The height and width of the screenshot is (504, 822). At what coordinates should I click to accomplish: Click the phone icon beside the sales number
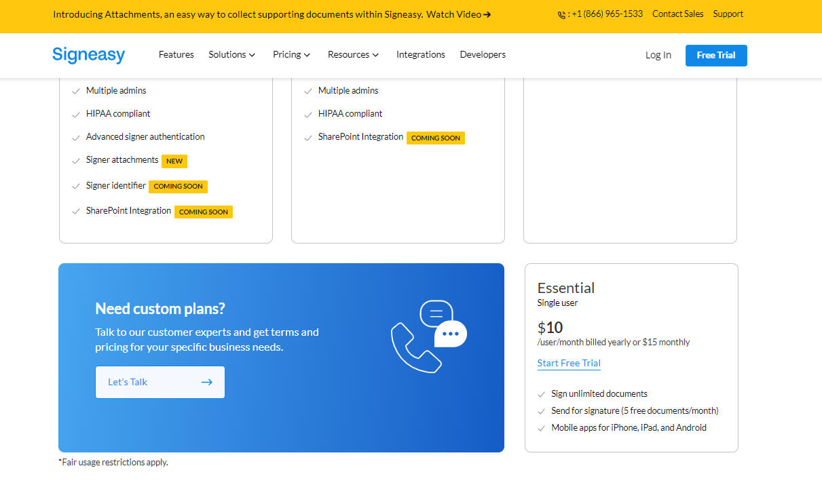pos(562,14)
